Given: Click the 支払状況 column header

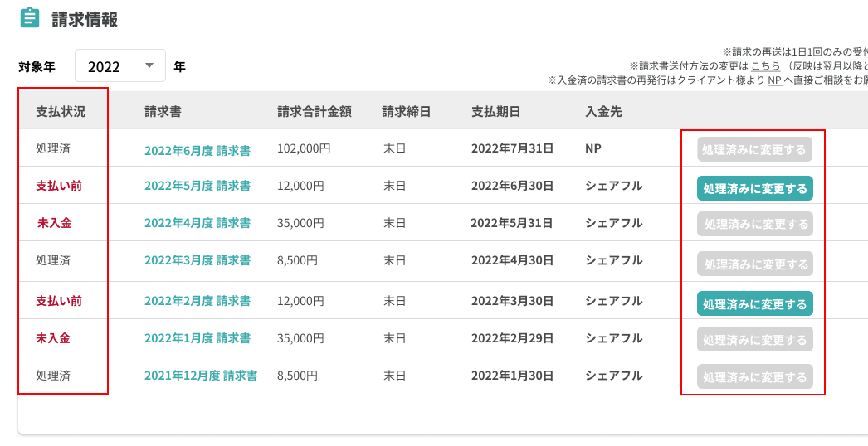Looking at the screenshot, I should click(61, 112).
